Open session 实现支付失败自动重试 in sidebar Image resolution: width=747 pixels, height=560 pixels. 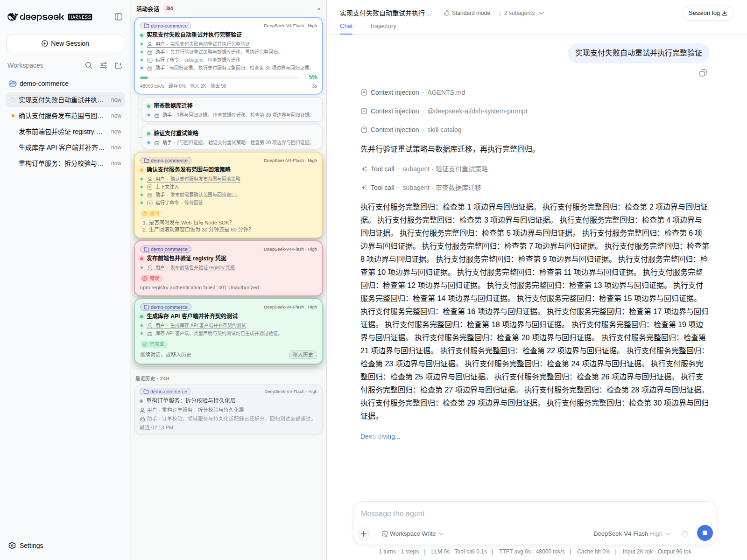(x=65, y=100)
